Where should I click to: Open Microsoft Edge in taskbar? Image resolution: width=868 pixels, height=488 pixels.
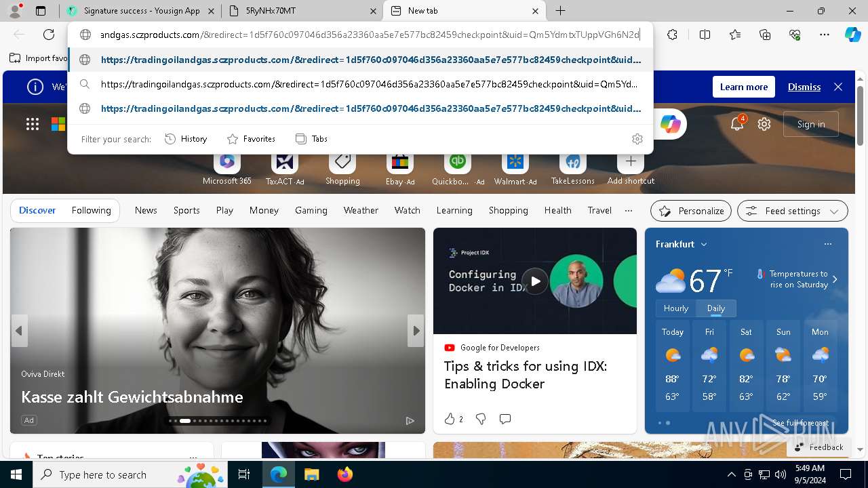point(279,474)
